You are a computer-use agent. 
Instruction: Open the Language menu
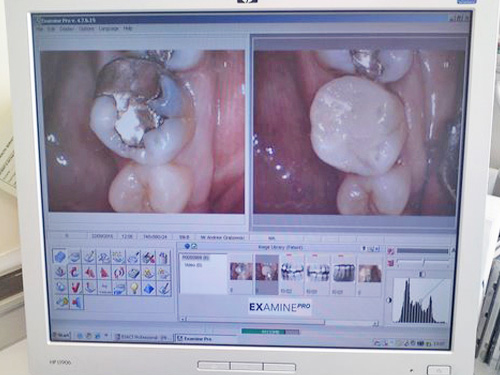pos(109,29)
